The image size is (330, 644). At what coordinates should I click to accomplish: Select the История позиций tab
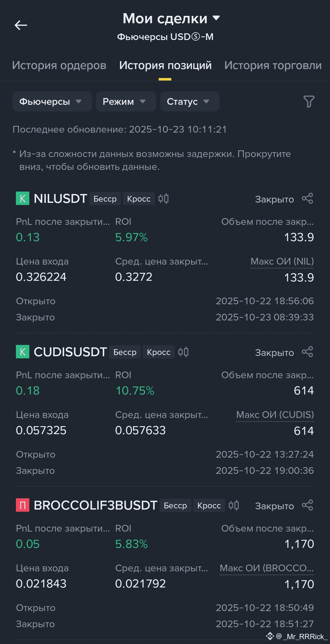click(x=165, y=65)
